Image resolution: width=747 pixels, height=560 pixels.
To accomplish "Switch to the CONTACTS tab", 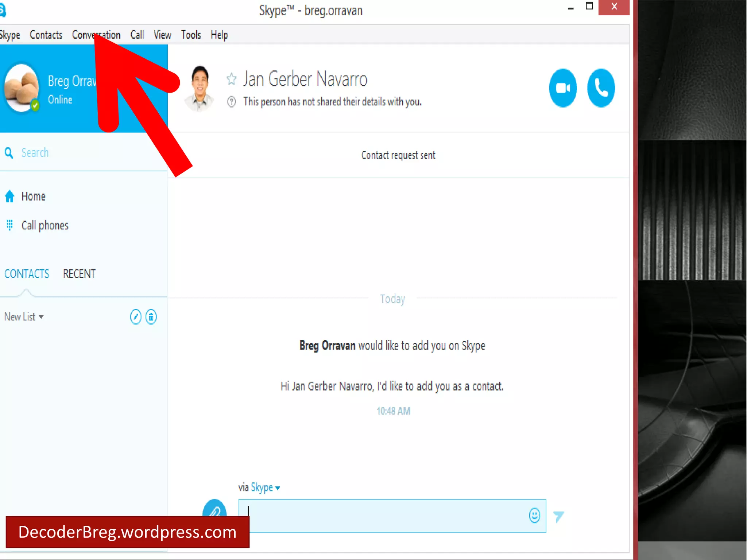I will pos(27,274).
